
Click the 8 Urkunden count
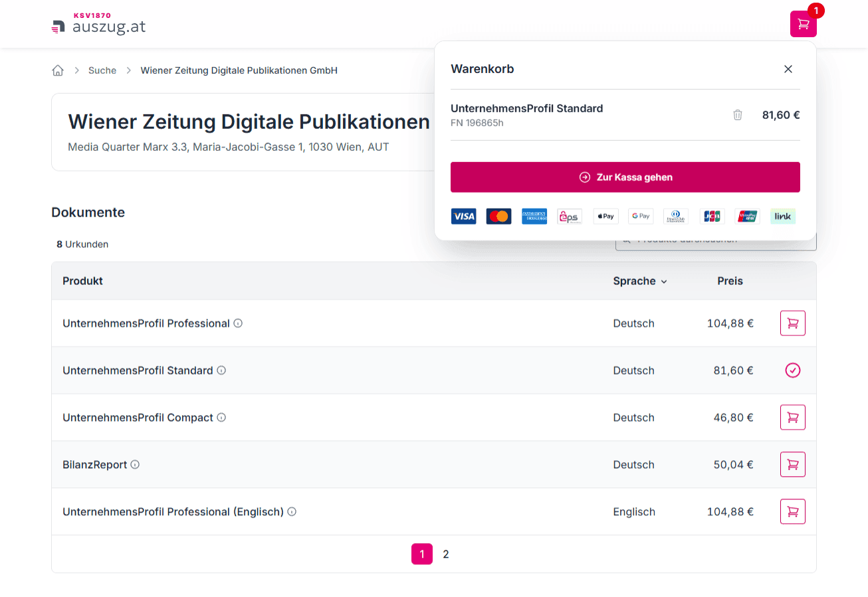coord(82,244)
